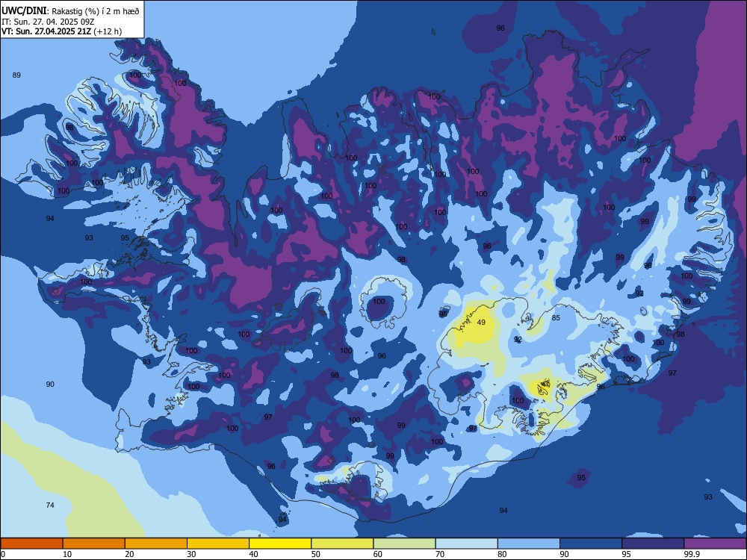Click the dark orange 0–10 legend swatch
Image resolution: width=747 pixels, height=560 pixels.
pos(31,544)
